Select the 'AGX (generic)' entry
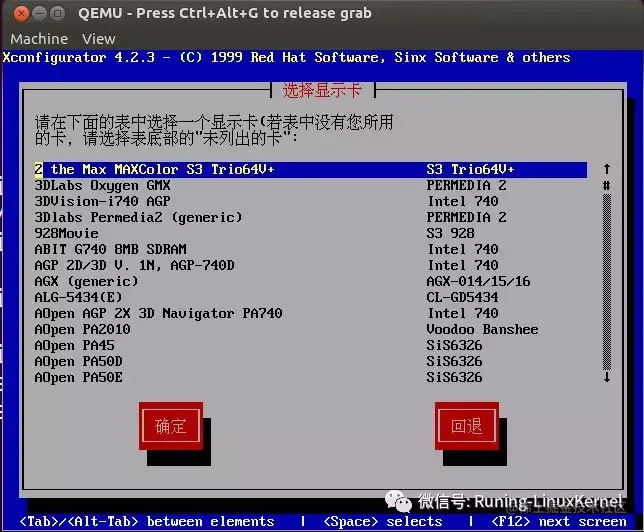Screen dimensions: 644x532 [x=86, y=281]
